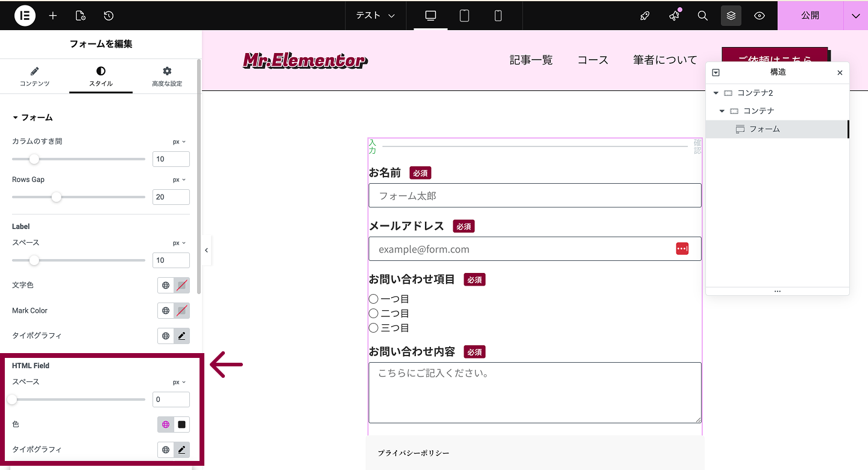Click the 公開 publish button

[x=810, y=16]
